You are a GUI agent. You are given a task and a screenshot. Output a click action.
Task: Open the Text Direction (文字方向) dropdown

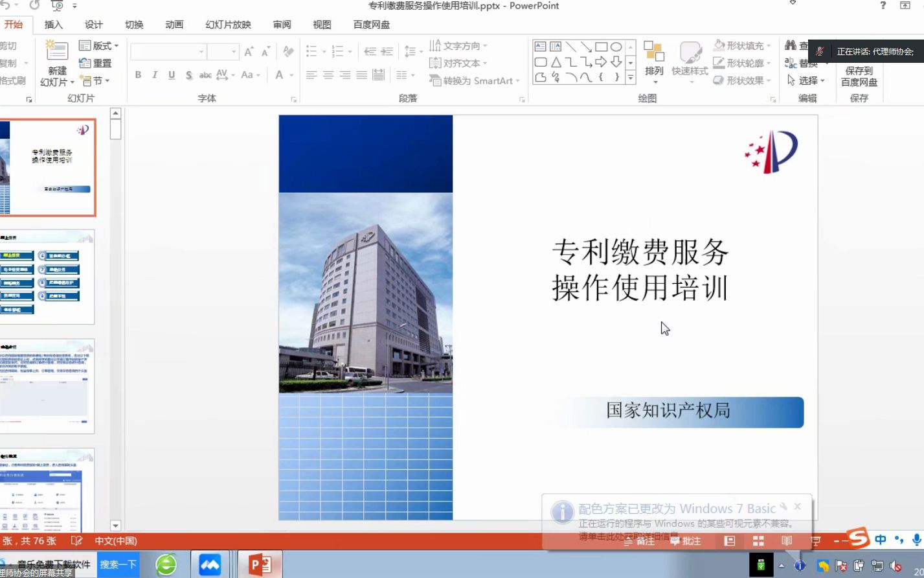click(x=458, y=46)
